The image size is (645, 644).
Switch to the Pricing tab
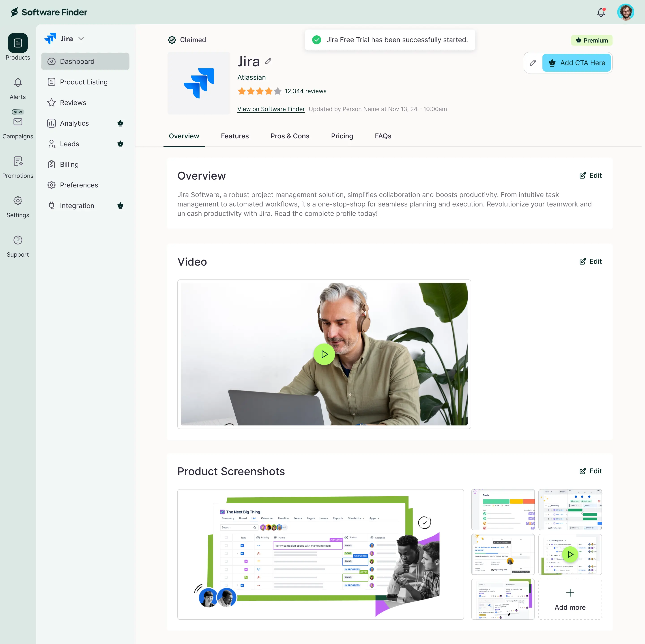pyautogui.click(x=342, y=136)
